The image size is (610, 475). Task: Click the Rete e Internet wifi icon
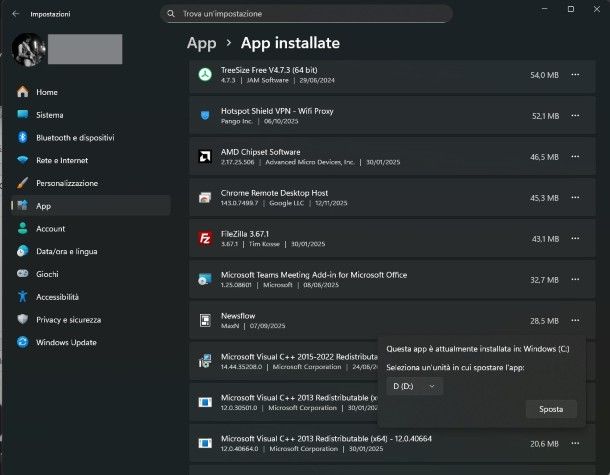pos(23,160)
